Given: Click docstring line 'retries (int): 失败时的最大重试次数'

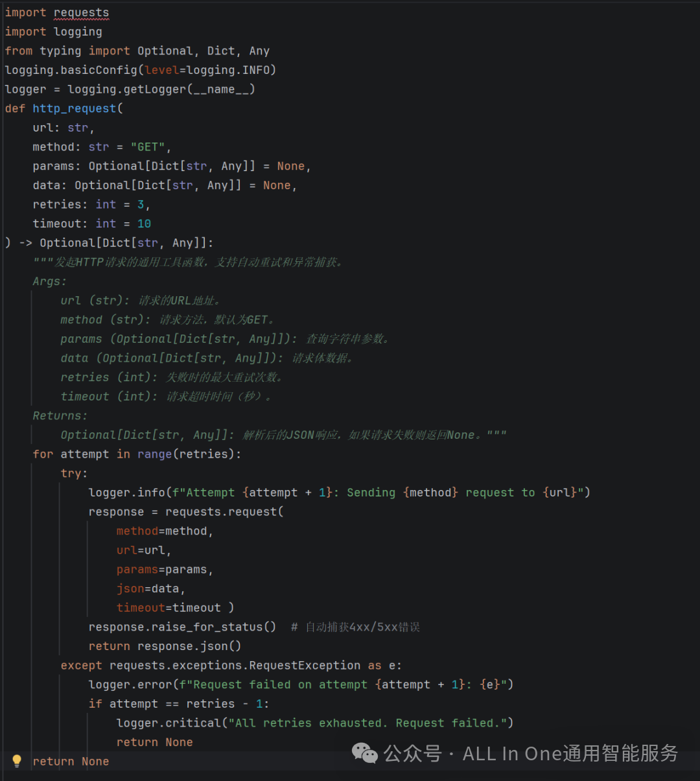Looking at the screenshot, I should click(x=172, y=377).
